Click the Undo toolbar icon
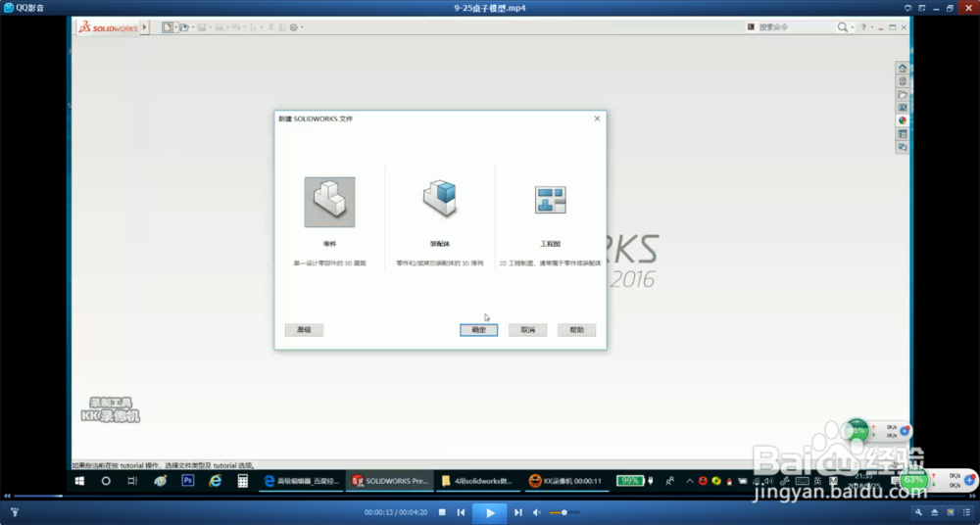This screenshot has height=525, width=980. (x=235, y=27)
